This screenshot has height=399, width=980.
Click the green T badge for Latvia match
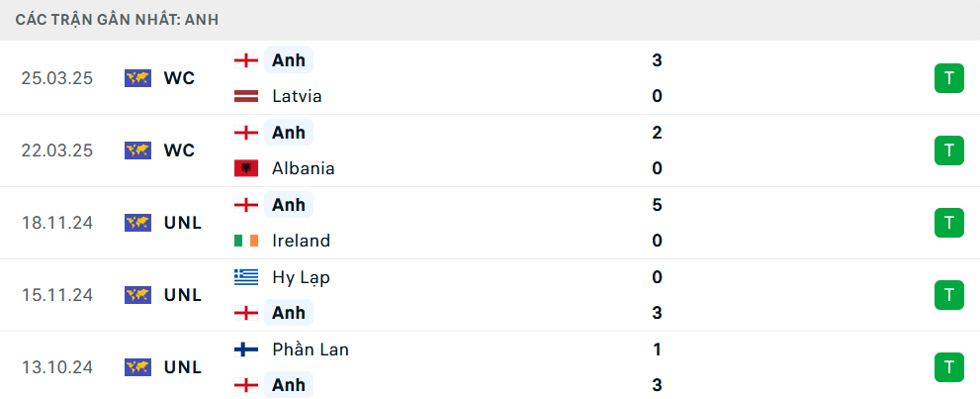(x=948, y=78)
